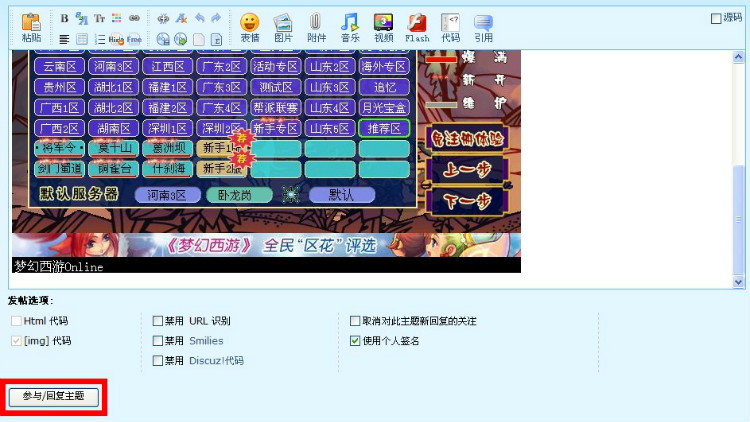Click editor scrollbar down arrow
This screenshot has width=750, height=422.
click(738, 282)
